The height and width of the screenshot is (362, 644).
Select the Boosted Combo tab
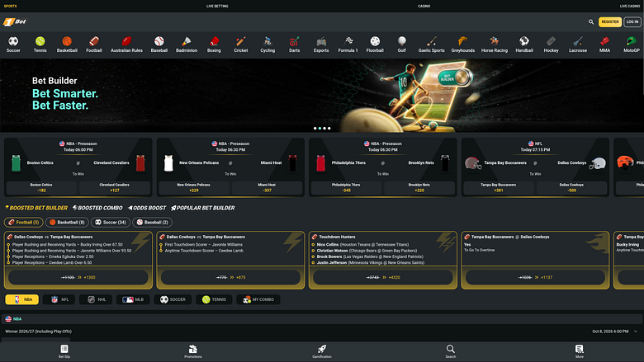coord(97,208)
